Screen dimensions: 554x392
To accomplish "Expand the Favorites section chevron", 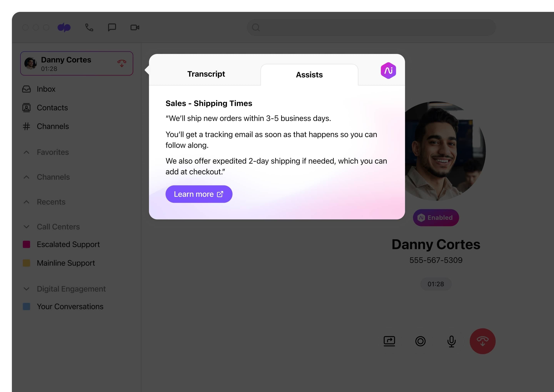I will (x=26, y=152).
